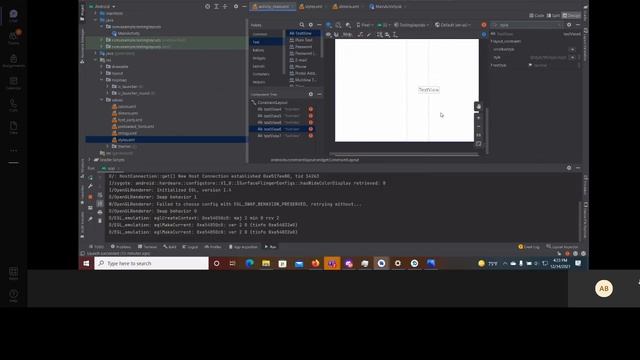The width and height of the screenshot is (640, 360).
Task: Click the rerun icon in Run panel
Action: pyautogui.click(x=91, y=178)
